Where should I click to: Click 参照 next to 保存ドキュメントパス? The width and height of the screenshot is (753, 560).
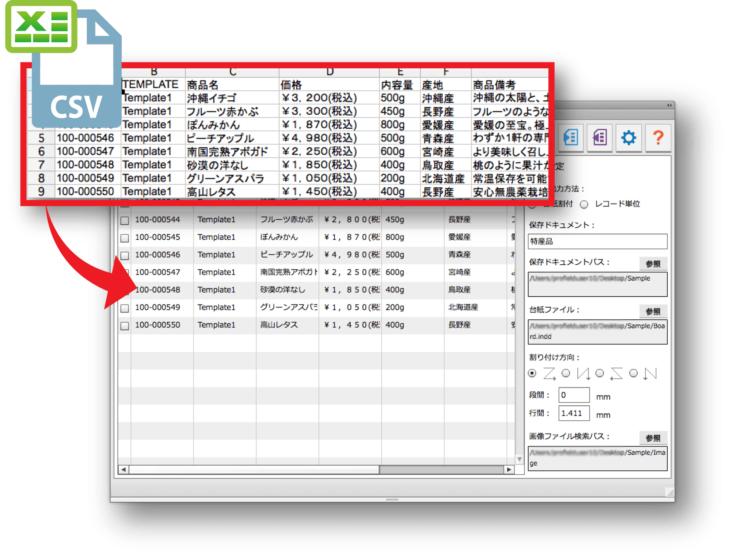coord(653,264)
